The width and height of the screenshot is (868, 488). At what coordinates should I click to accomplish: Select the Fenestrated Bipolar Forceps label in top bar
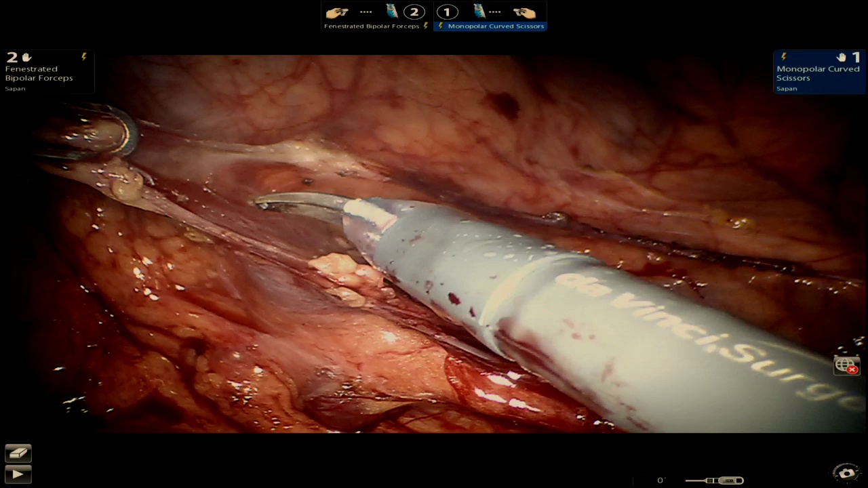point(372,26)
